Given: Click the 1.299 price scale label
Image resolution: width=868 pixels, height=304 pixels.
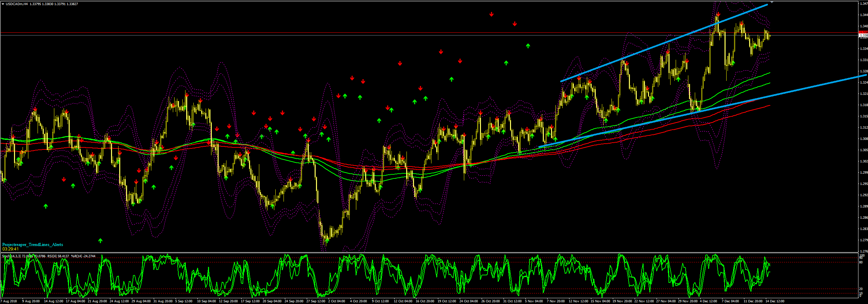Looking at the screenshot, I should pos(864,173).
